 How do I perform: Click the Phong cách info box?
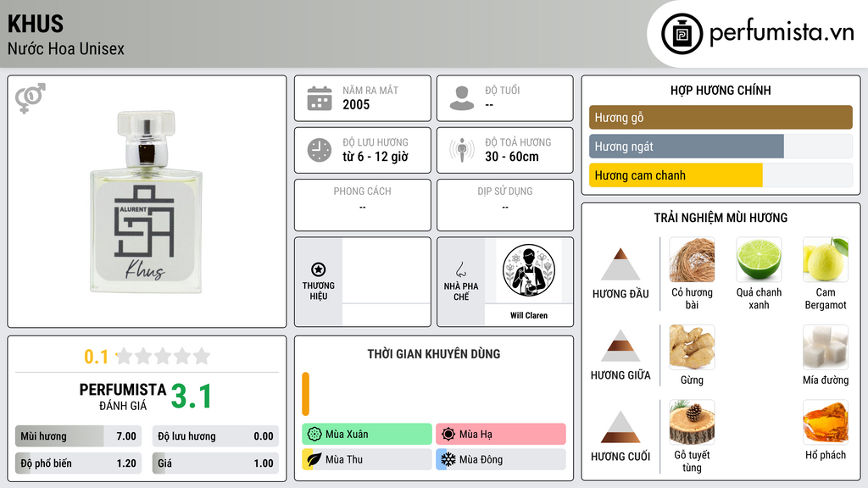363,205
